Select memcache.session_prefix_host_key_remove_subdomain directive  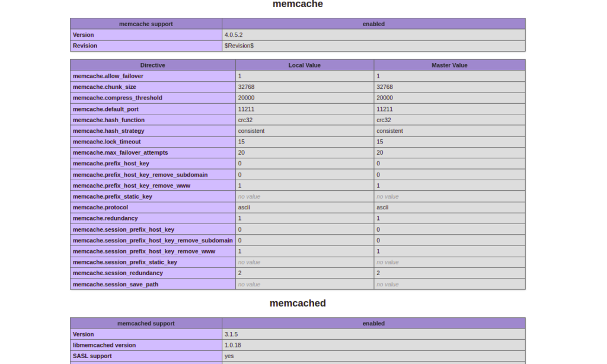[x=153, y=241]
